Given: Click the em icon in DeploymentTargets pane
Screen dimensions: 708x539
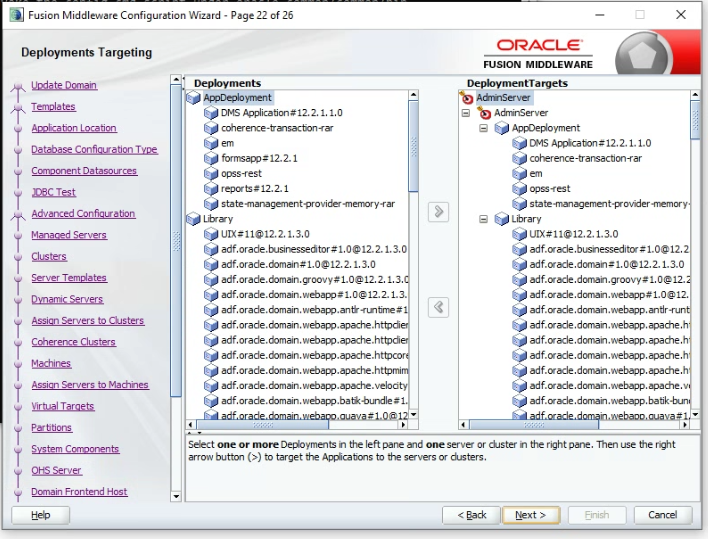Looking at the screenshot, I should [519, 173].
